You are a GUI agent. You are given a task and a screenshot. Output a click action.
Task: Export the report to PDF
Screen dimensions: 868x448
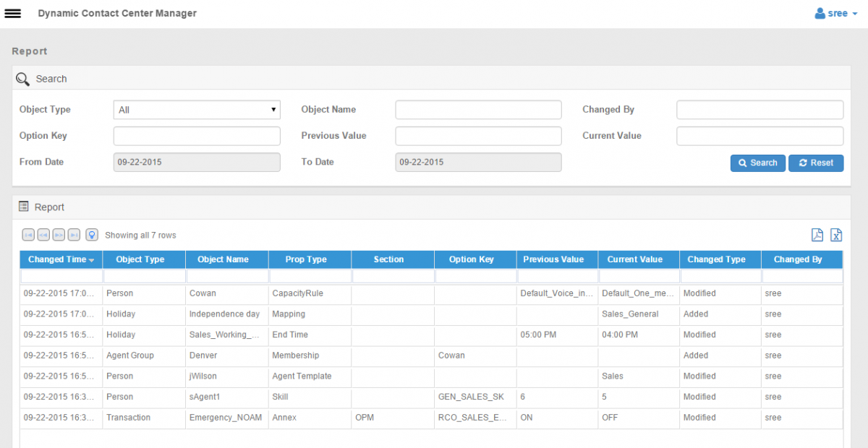click(817, 235)
